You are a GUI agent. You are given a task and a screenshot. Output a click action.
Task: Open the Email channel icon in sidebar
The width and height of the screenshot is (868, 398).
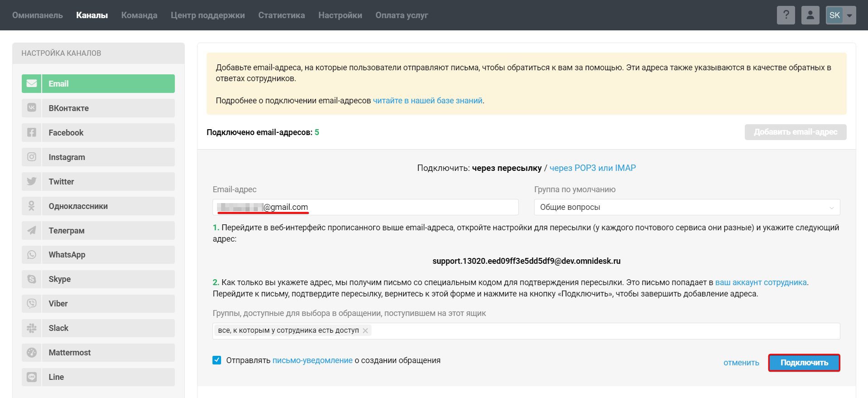pyautogui.click(x=32, y=84)
